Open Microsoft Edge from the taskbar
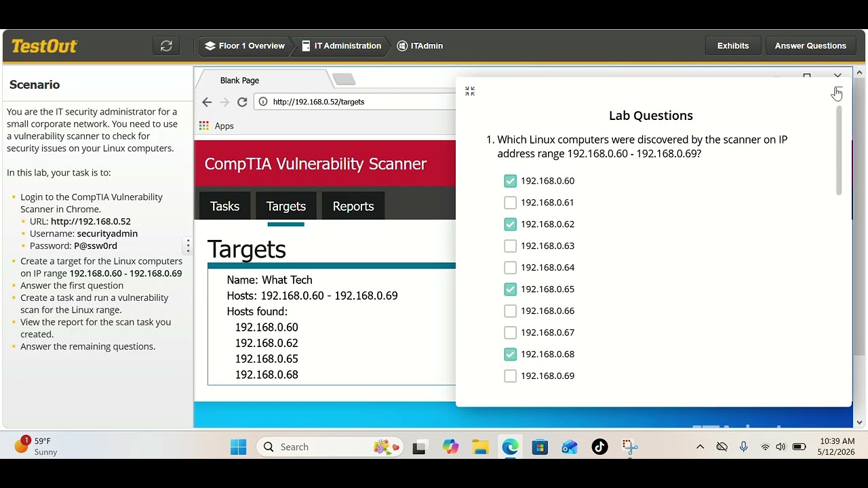Image resolution: width=868 pixels, height=488 pixels. pos(510,447)
